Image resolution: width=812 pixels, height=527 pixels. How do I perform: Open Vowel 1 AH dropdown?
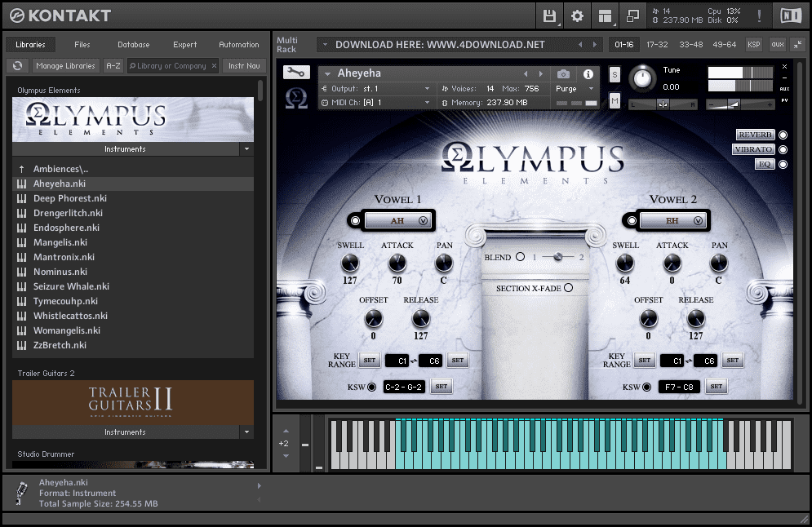coord(397,221)
